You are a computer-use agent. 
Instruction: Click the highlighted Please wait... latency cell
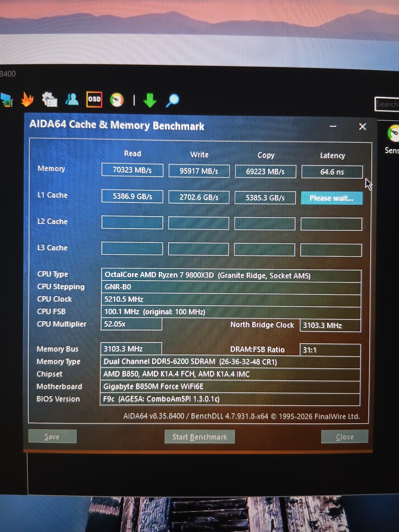(332, 198)
